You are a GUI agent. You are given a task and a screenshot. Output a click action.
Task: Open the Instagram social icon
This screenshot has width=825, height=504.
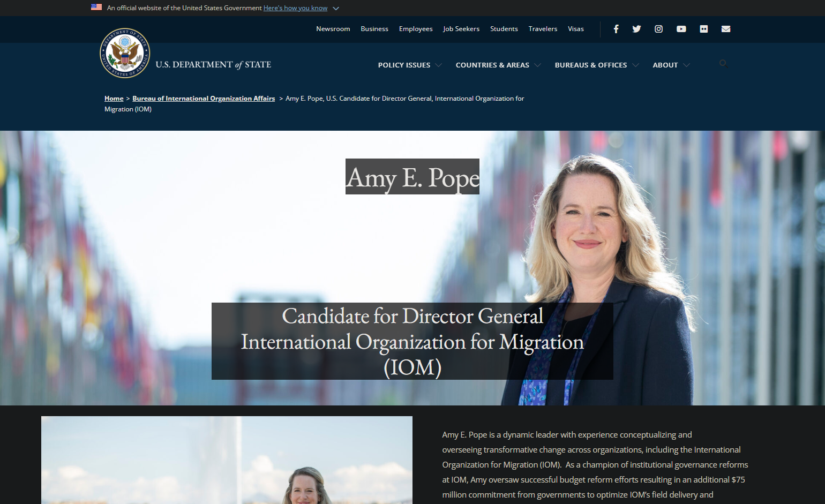pos(659,29)
